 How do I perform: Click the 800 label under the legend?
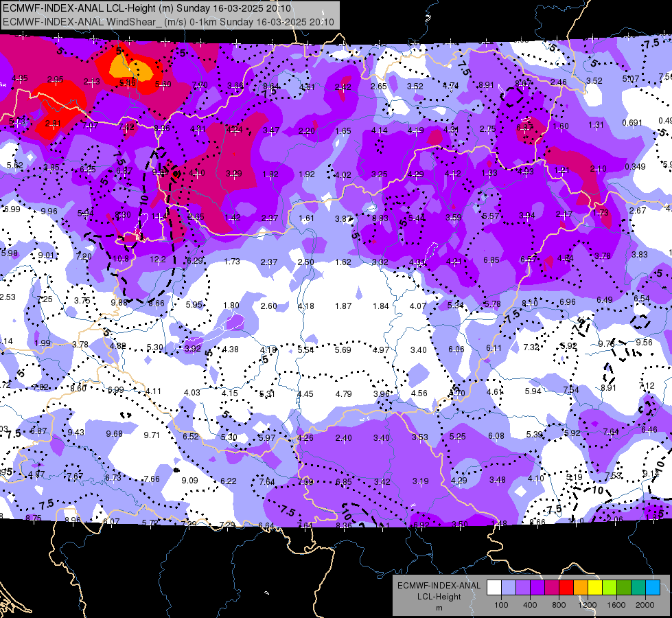[x=559, y=605]
